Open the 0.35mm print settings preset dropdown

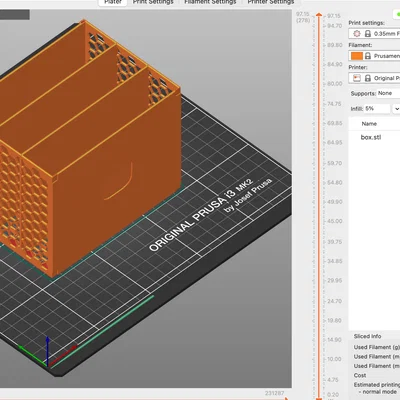(x=375, y=34)
